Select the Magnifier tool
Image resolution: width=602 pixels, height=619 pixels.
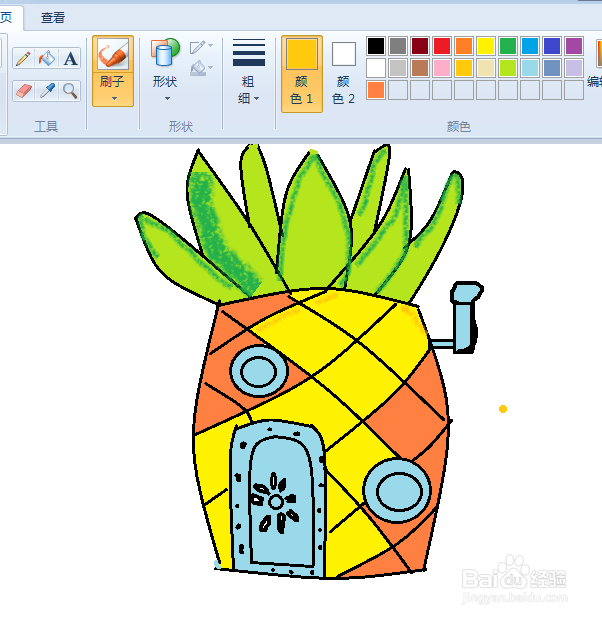click(70, 91)
